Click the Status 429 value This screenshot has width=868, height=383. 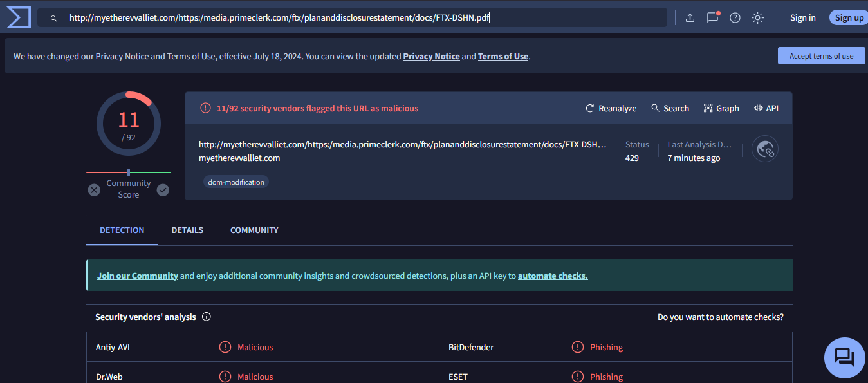[632, 158]
